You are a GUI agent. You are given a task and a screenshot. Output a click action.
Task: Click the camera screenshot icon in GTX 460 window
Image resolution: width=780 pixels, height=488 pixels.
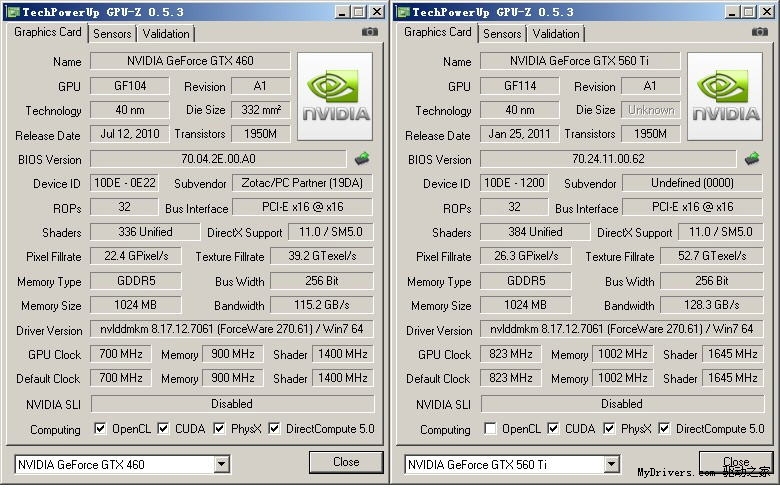pyautogui.click(x=370, y=32)
